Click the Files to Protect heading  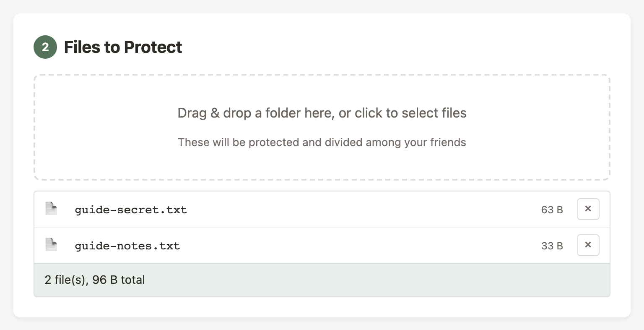(123, 47)
